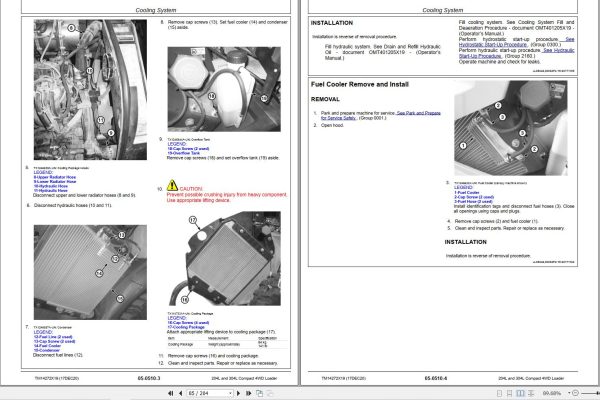Go to the next page
600x400 pixels.
click(238, 393)
